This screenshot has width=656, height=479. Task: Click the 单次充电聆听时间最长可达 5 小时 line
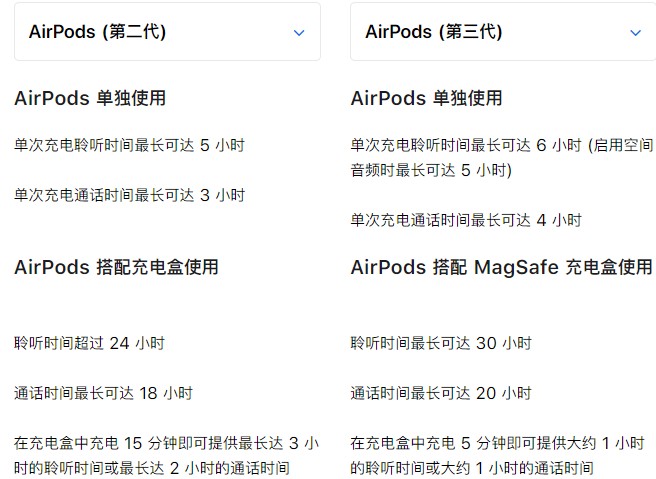[x=129, y=145]
